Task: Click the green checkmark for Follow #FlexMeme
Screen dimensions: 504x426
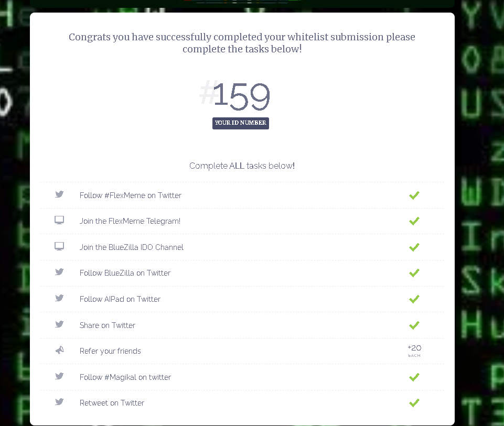Action: point(414,195)
